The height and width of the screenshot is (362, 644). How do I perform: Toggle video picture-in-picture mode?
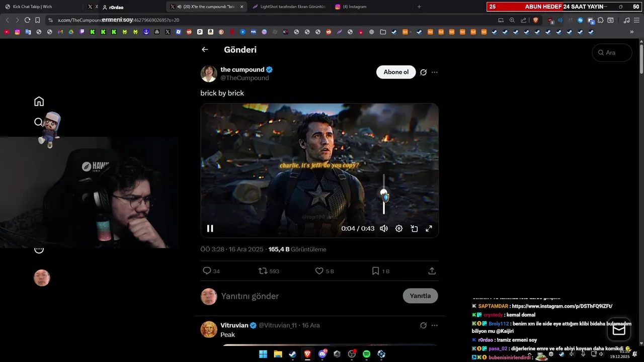(x=414, y=228)
